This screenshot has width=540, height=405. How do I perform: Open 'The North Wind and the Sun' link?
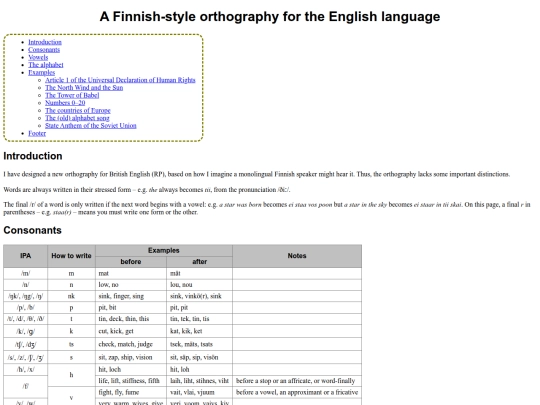(84, 87)
